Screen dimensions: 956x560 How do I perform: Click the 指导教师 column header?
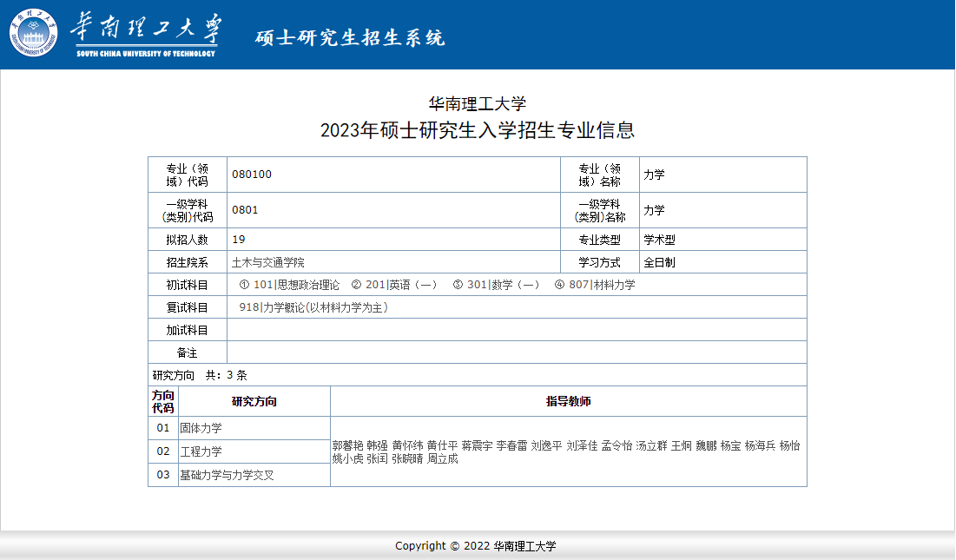point(568,402)
